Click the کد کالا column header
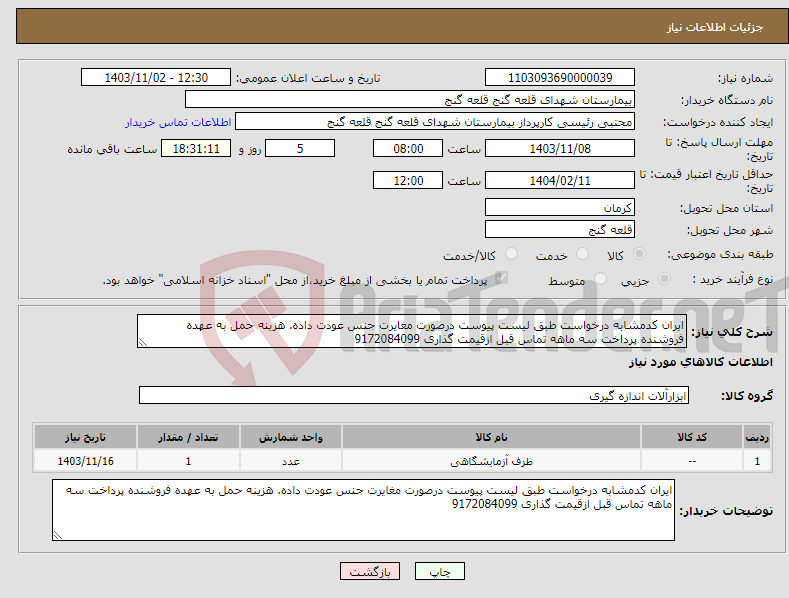The image size is (789, 598). coord(692,437)
